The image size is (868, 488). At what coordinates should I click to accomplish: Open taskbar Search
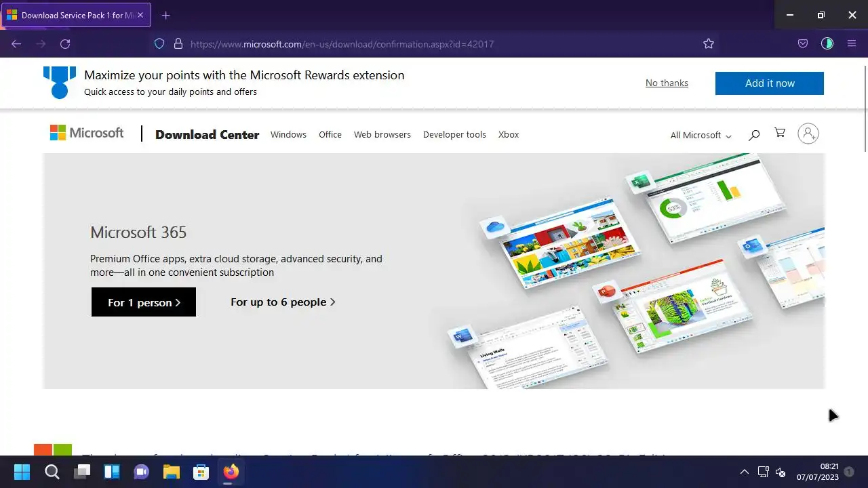coord(52,472)
